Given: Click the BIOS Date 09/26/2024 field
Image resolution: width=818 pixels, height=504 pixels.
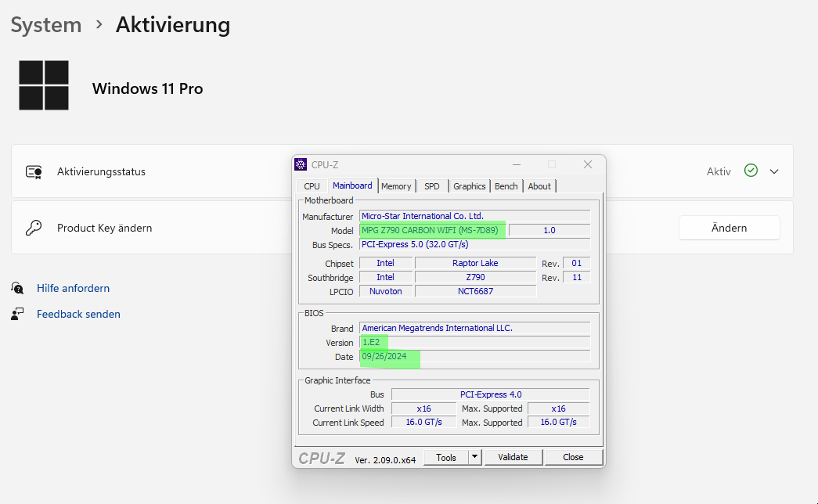Looking at the screenshot, I should [x=474, y=356].
